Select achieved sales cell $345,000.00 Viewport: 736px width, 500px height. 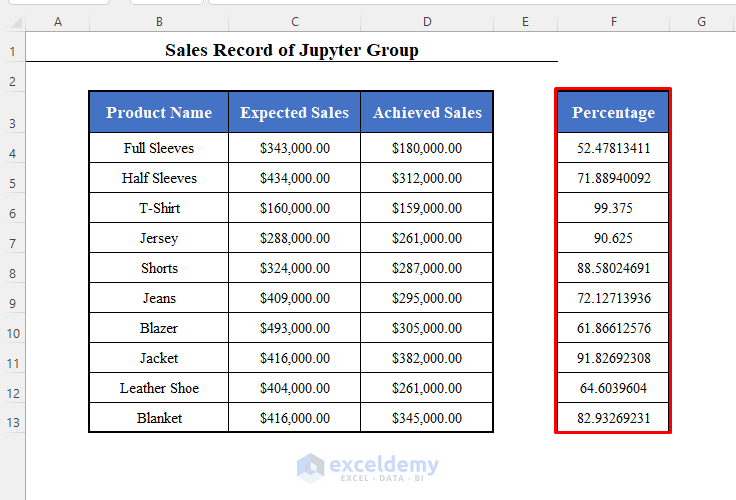click(x=427, y=418)
